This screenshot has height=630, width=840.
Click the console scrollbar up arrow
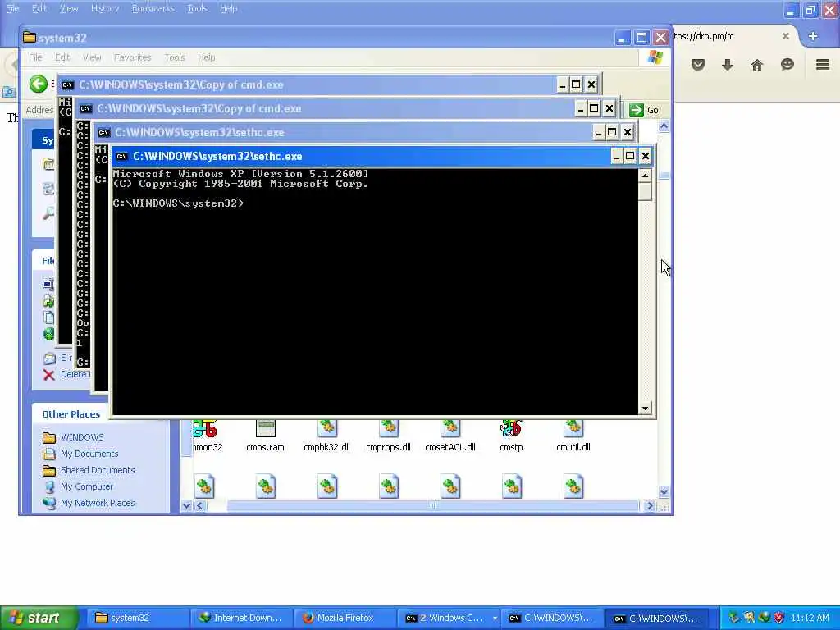pyautogui.click(x=645, y=176)
